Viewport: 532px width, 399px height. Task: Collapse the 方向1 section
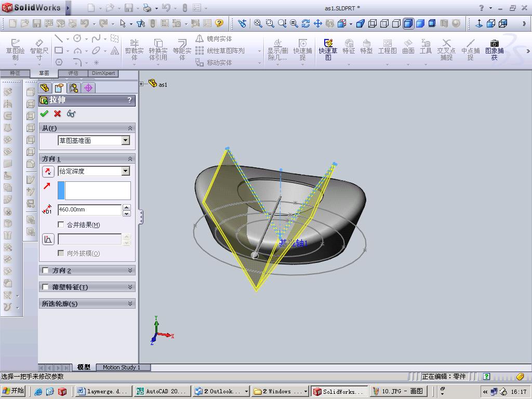[x=130, y=159]
